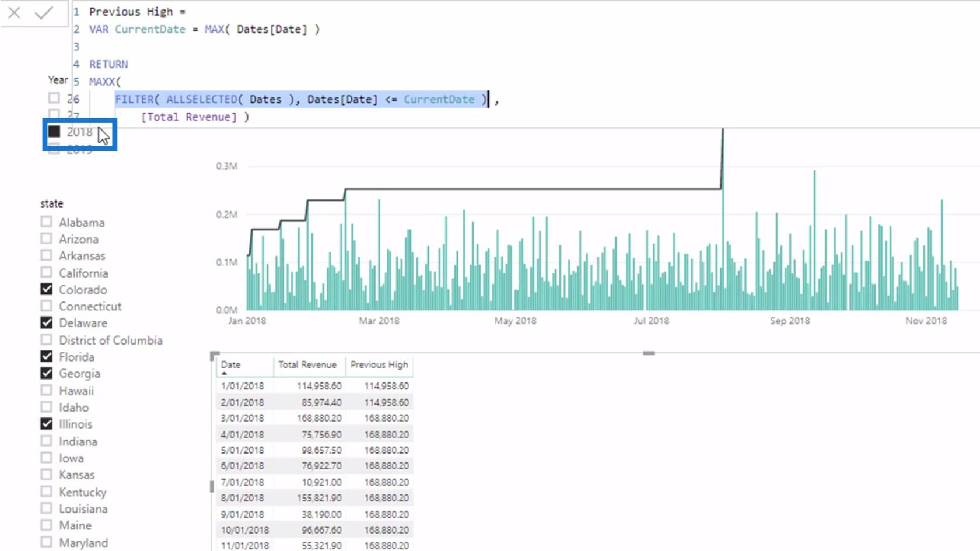Uncheck the Delaware state checkbox

(x=47, y=322)
